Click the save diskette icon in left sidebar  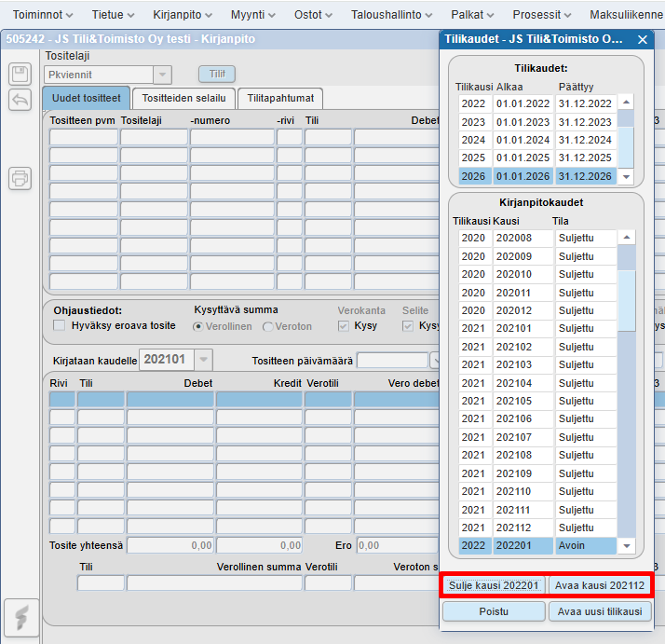[x=20, y=75]
